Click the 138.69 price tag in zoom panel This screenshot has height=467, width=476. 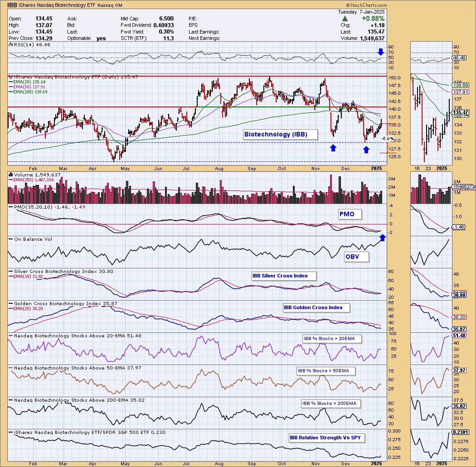coord(461,85)
